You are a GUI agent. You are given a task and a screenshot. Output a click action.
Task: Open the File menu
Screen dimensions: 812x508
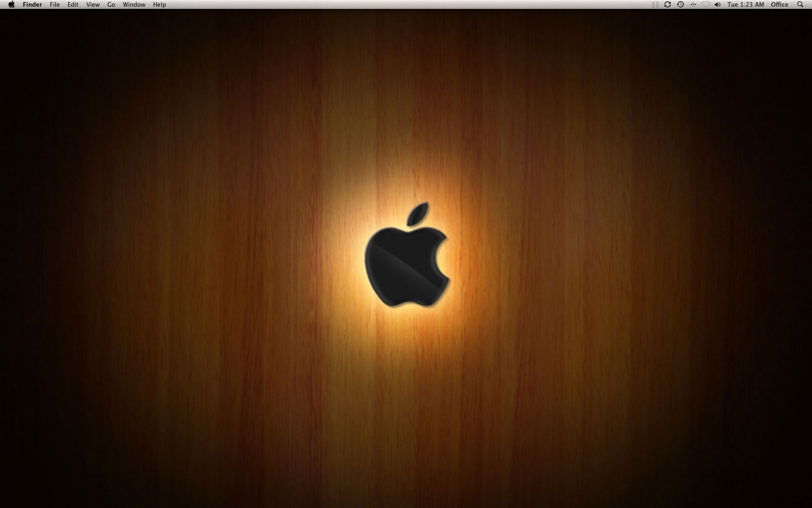(55, 5)
